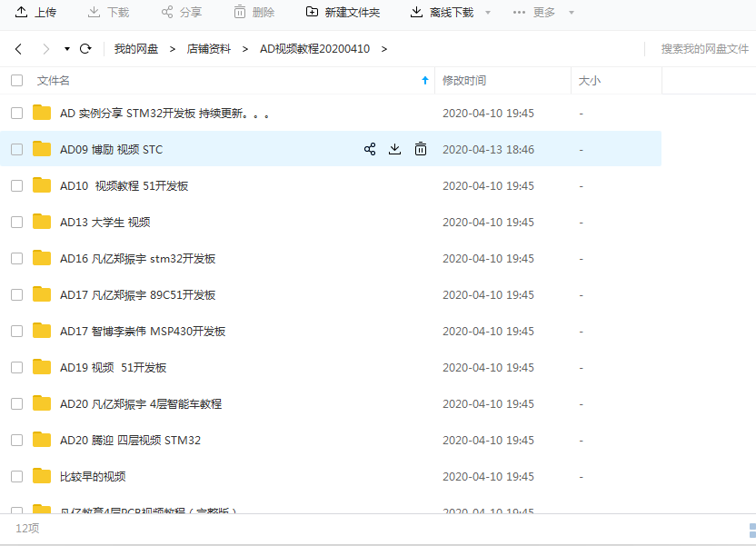Click the 上传 toolbar button

tap(35, 12)
